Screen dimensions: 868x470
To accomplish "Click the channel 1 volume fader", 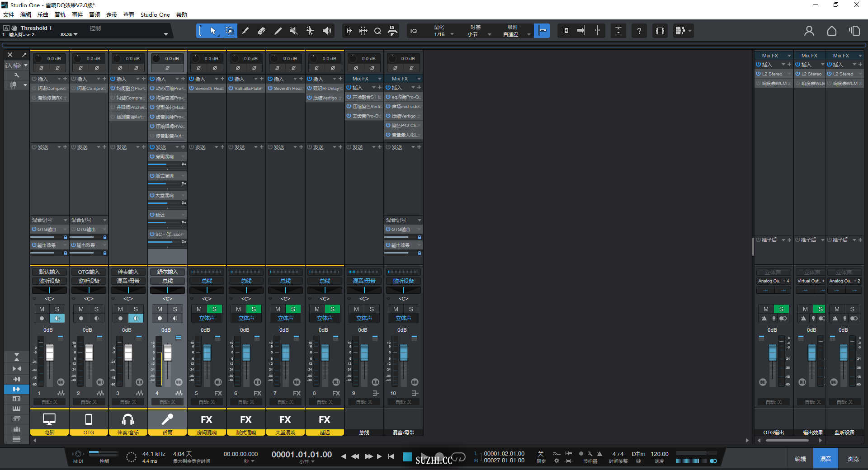I will click(50, 352).
